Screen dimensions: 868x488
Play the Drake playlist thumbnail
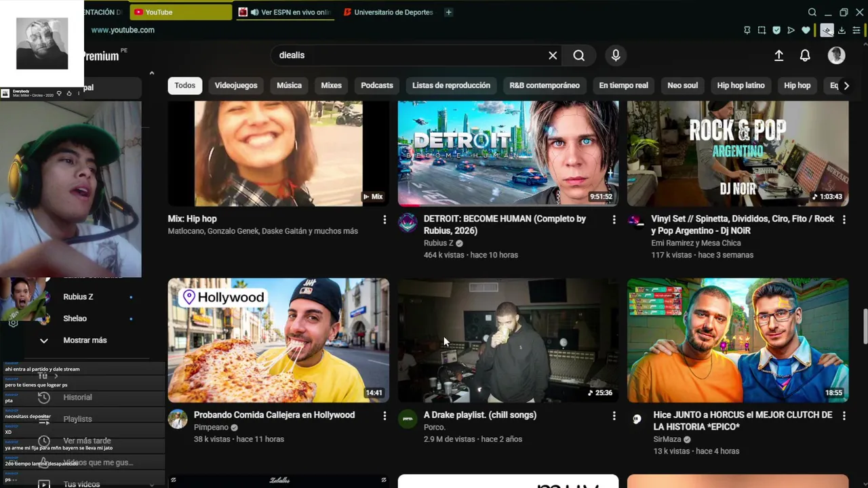(x=508, y=340)
